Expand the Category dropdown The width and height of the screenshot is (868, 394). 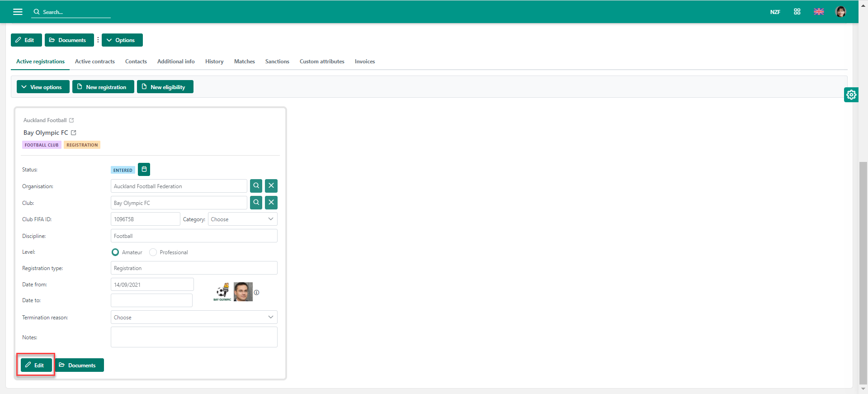[x=242, y=219]
